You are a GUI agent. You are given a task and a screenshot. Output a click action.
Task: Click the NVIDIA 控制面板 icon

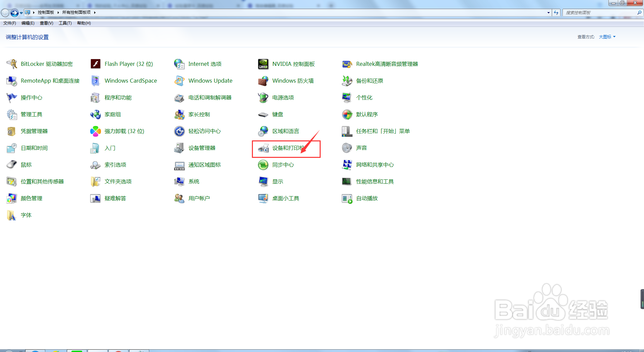pos(263,64)
